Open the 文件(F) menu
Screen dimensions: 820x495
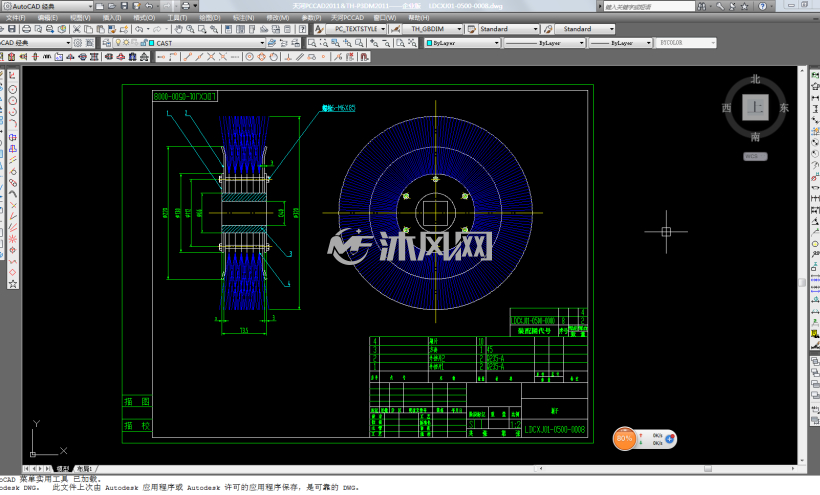pos(16,18)
